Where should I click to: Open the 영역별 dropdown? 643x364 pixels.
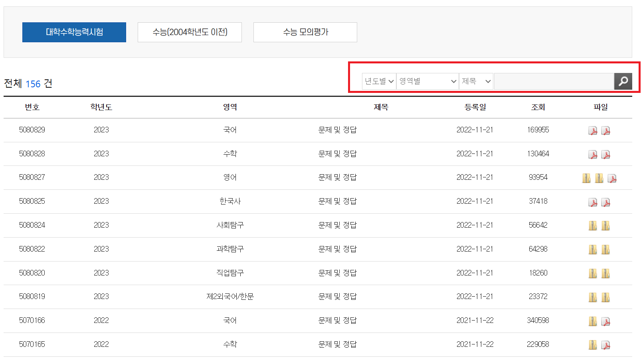pyautogui.click(x=427, y=81)
